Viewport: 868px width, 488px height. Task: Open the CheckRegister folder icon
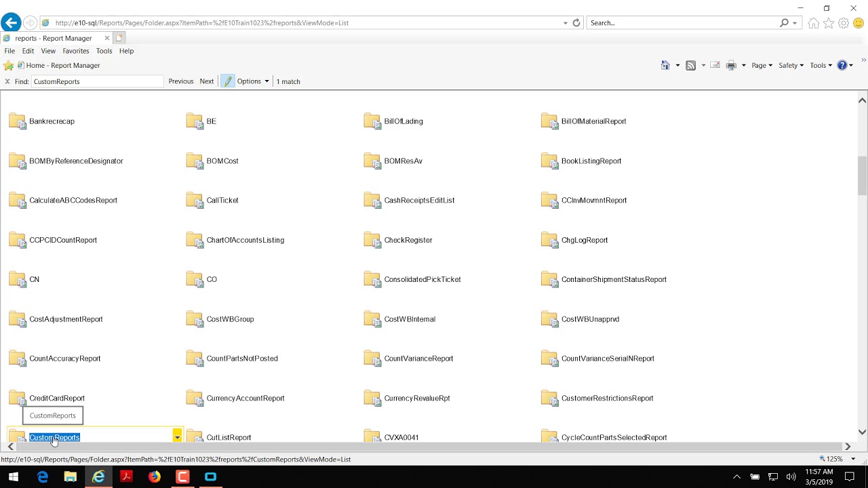(x=372, y=240)
